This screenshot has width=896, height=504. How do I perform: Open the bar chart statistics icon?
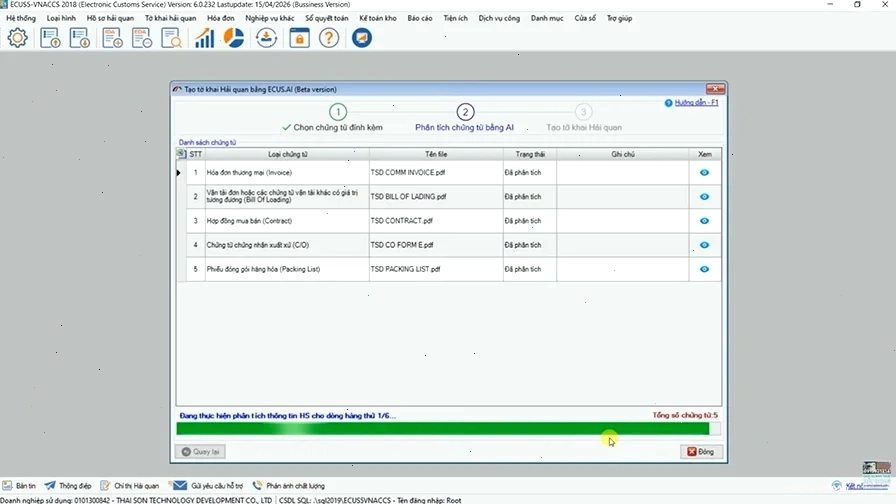[204, 38]
